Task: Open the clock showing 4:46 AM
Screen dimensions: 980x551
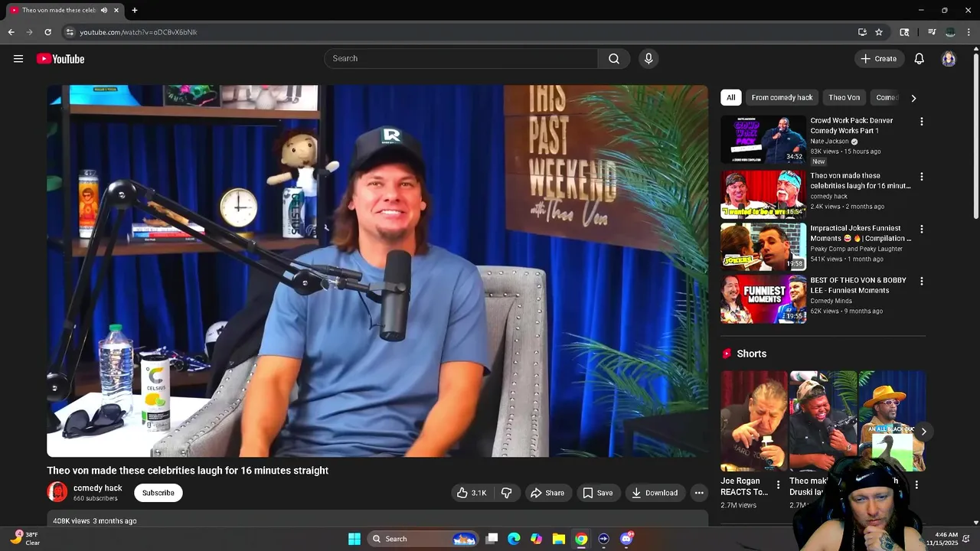Action: 942,539
